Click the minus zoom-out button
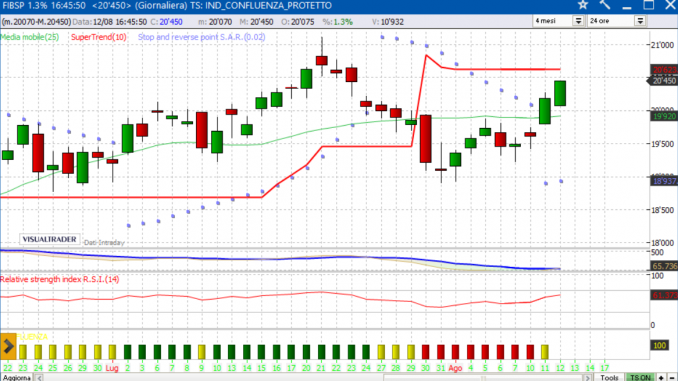Screen dimensions: 678x381 (672, 378)
